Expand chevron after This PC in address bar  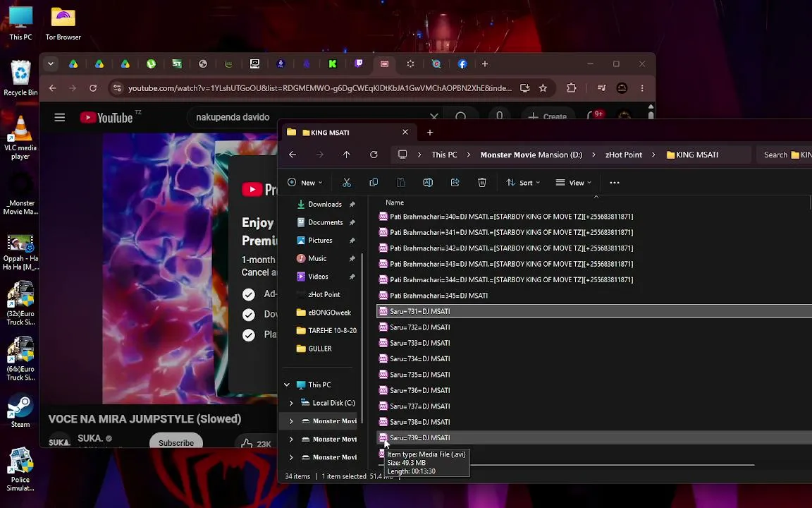tap(468, 155)
